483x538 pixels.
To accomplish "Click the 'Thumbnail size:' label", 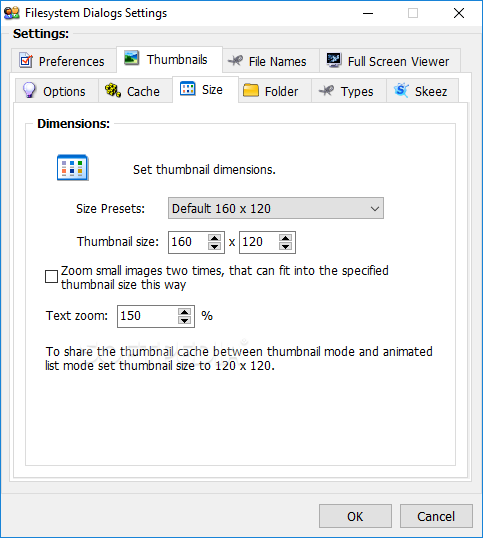I will pos(118,242).
